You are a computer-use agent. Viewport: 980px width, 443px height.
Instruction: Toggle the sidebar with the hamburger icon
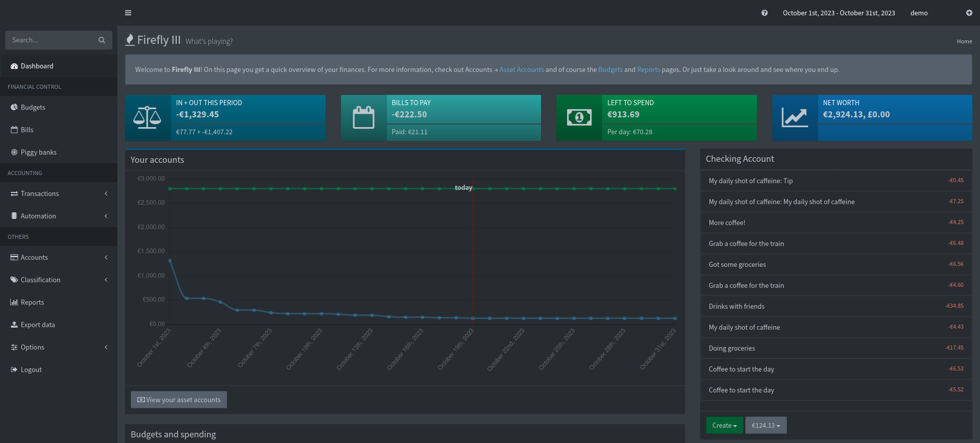pyautogui.click(x=128, y=13)
